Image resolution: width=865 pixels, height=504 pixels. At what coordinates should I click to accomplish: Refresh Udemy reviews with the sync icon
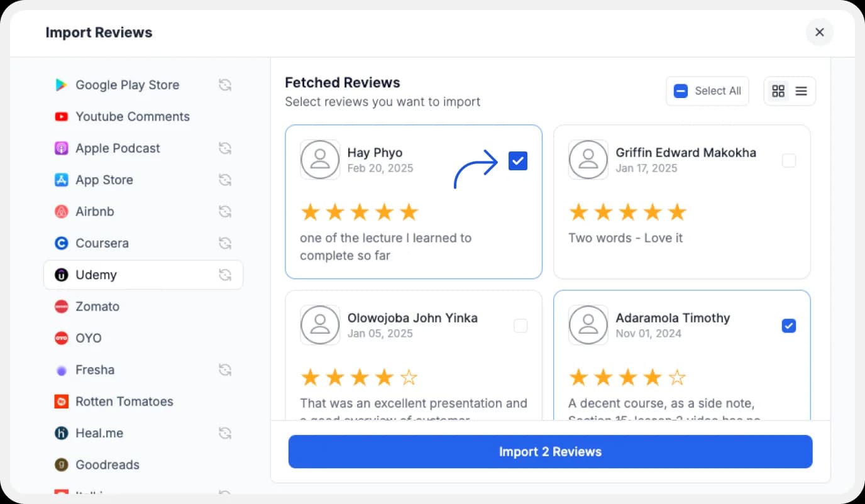tap(225, 275)
